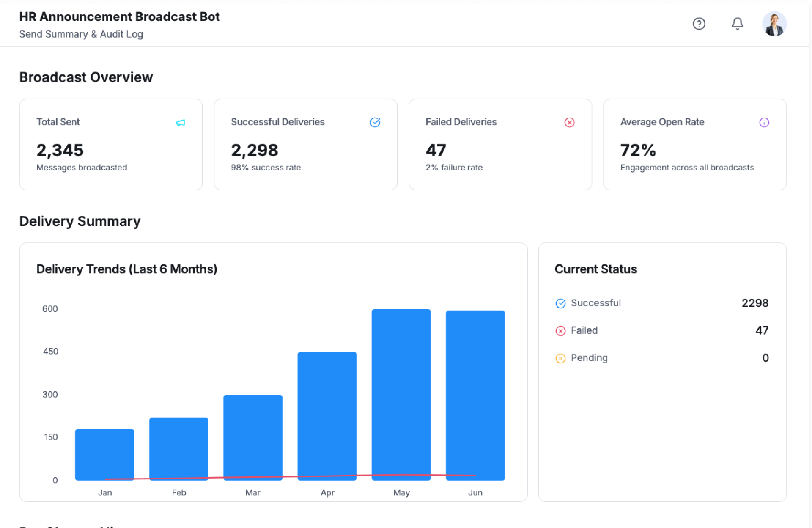The width and height of the screenshot is (812, 528).
Task: Click the Jun bar in chart
Action: coord(475,394)
